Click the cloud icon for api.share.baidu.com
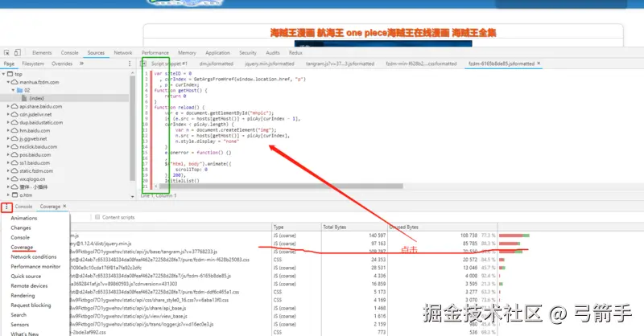This screenshot has width=644, height=336. [14, 106]
